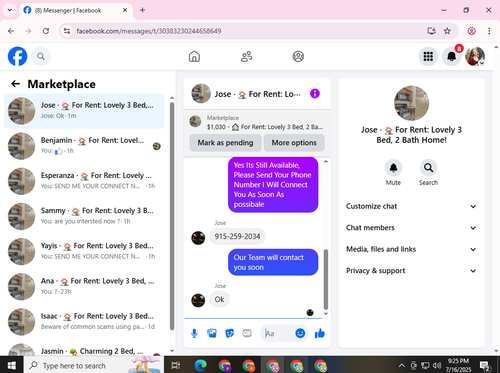Open the $1,030 Marketplace listing banner
The width and height of the screenshot is (500, 373).
click(257, 122)
